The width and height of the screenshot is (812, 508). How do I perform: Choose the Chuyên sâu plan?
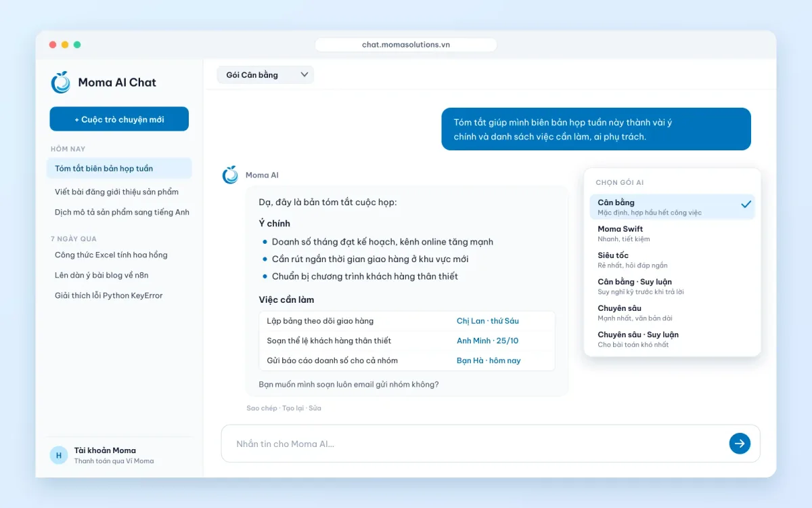coord(672,313)
